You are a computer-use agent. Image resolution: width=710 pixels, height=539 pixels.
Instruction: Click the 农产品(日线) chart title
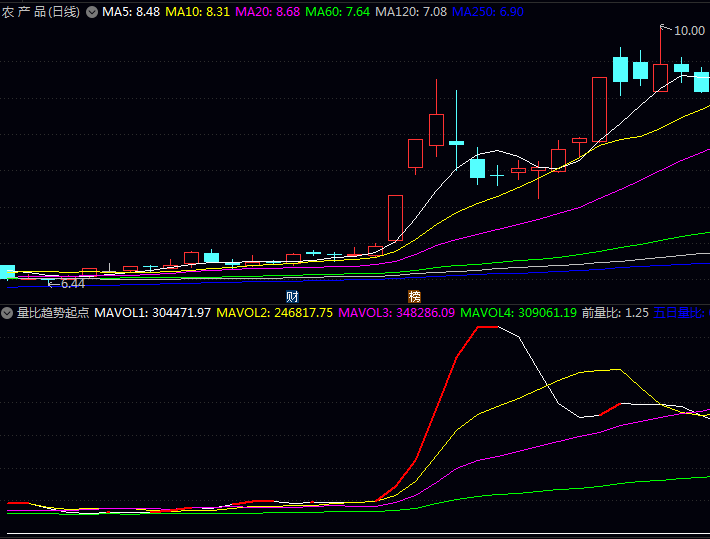point(42,12)
